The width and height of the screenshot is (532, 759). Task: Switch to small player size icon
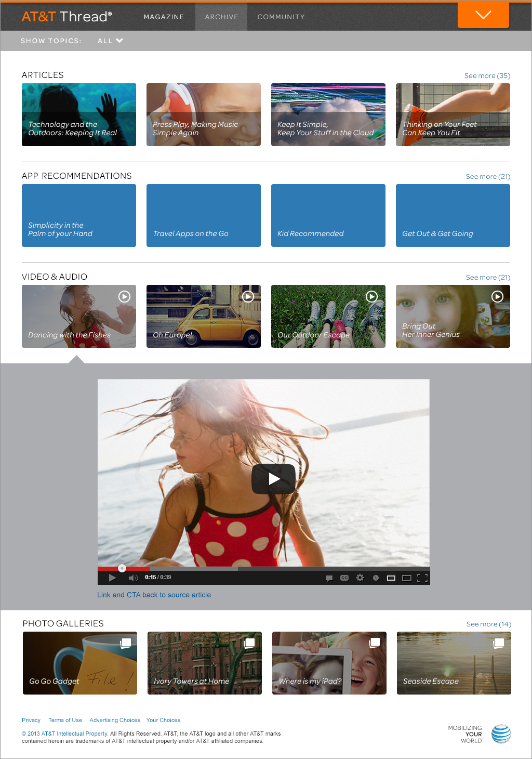click(391, 578)
